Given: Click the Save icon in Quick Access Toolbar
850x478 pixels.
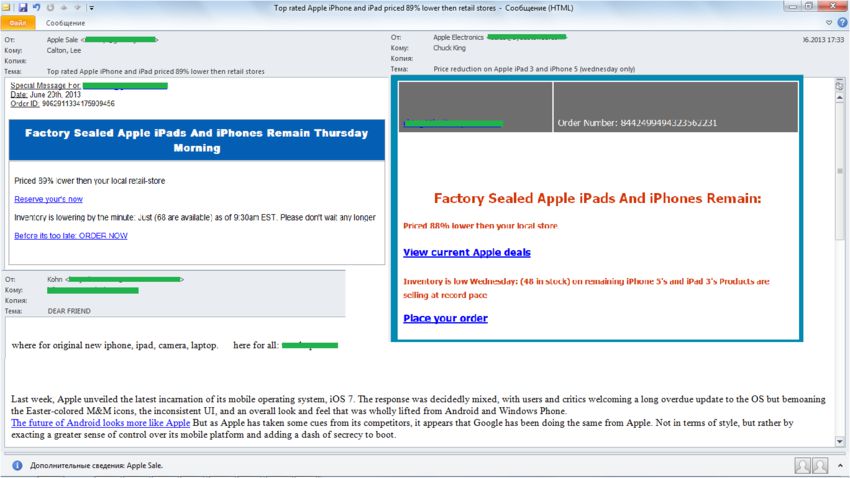Looking at the screenshot, I should (23, 8).
